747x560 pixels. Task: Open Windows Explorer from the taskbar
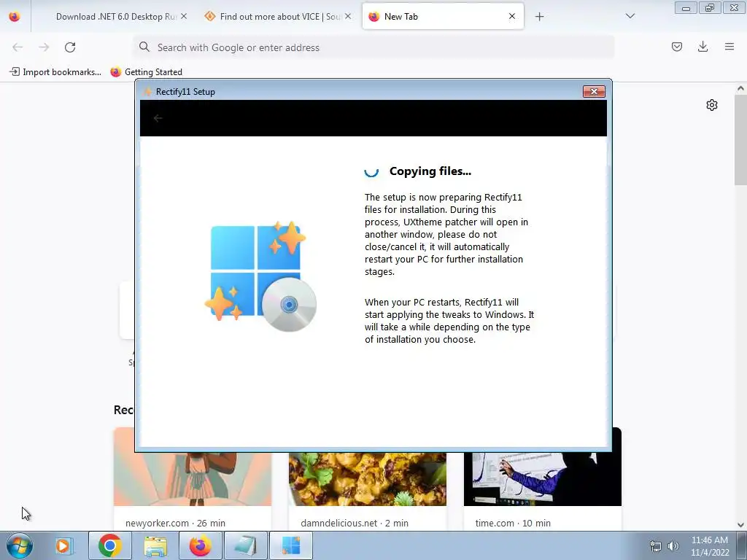coord(155,545)
